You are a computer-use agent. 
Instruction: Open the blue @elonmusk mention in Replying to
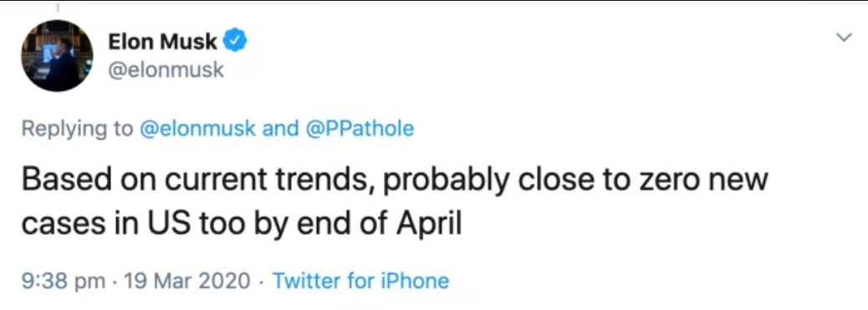(x=198, y=129)
